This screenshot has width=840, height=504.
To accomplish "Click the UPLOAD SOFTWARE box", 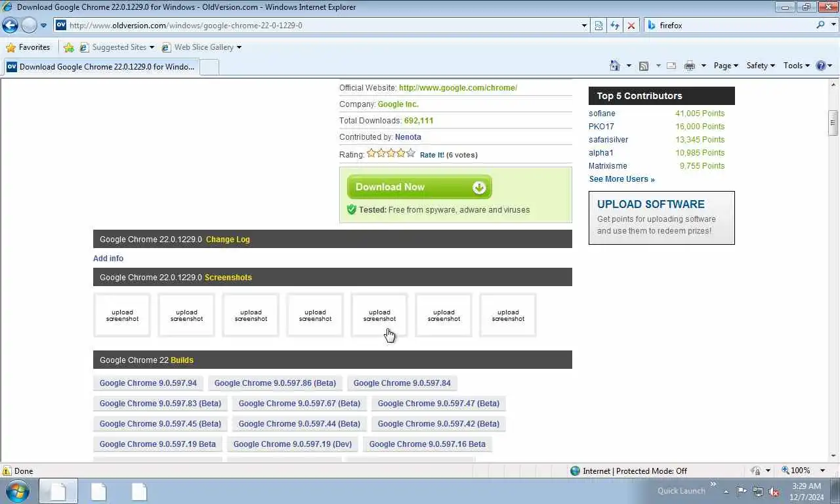I will (x=661, y=218).
